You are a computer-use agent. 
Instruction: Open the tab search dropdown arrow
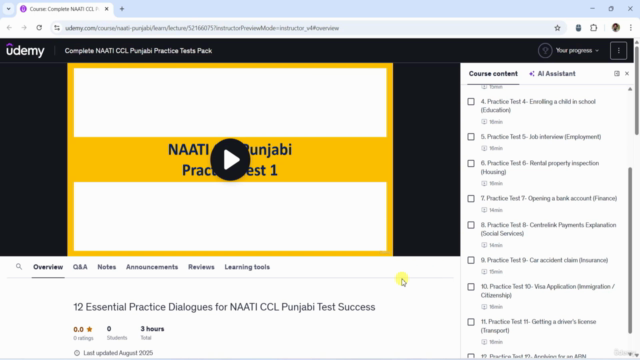pos(8,9)
